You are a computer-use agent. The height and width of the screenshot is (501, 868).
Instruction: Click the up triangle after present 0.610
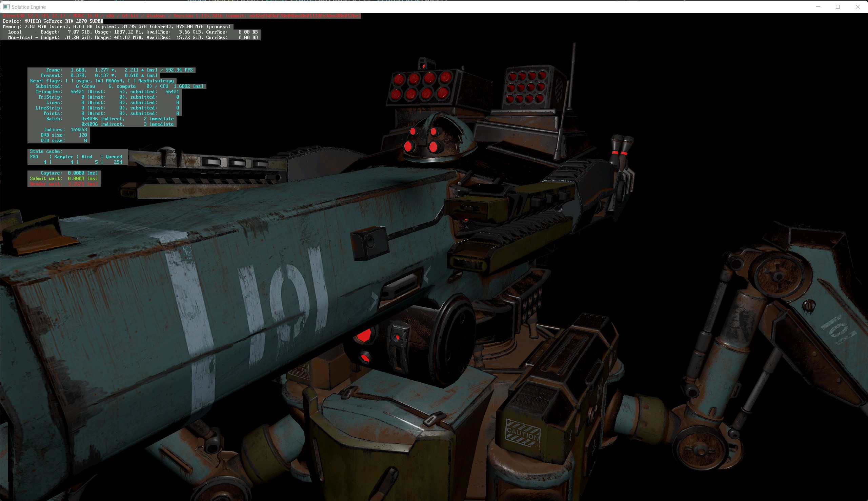pos(142,75)
